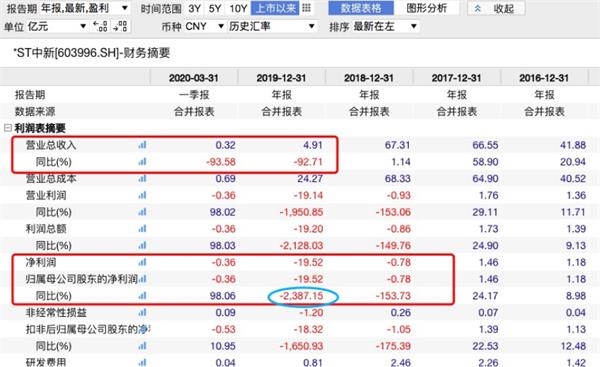Click the 2018-12-31 column header
Image resolution: width=600 pixels, height=367 pixels.
(x=369, y=78)
